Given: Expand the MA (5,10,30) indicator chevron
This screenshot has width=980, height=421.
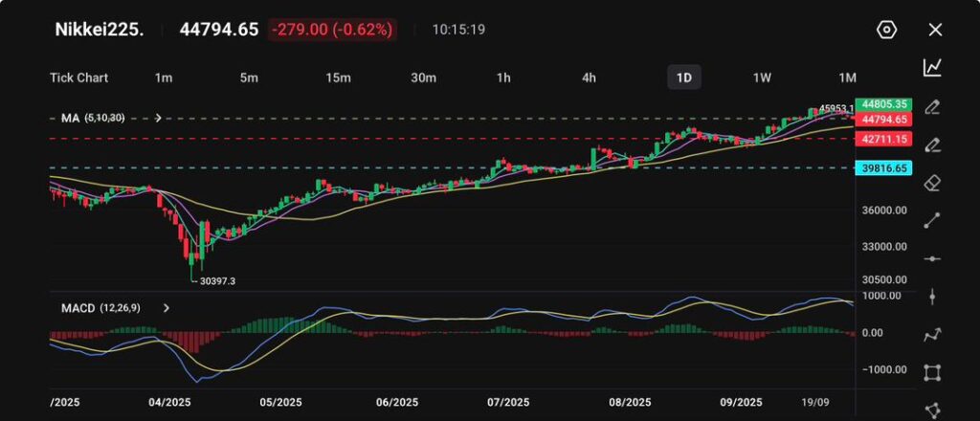Looking at the screenshot, I should 158,119.
